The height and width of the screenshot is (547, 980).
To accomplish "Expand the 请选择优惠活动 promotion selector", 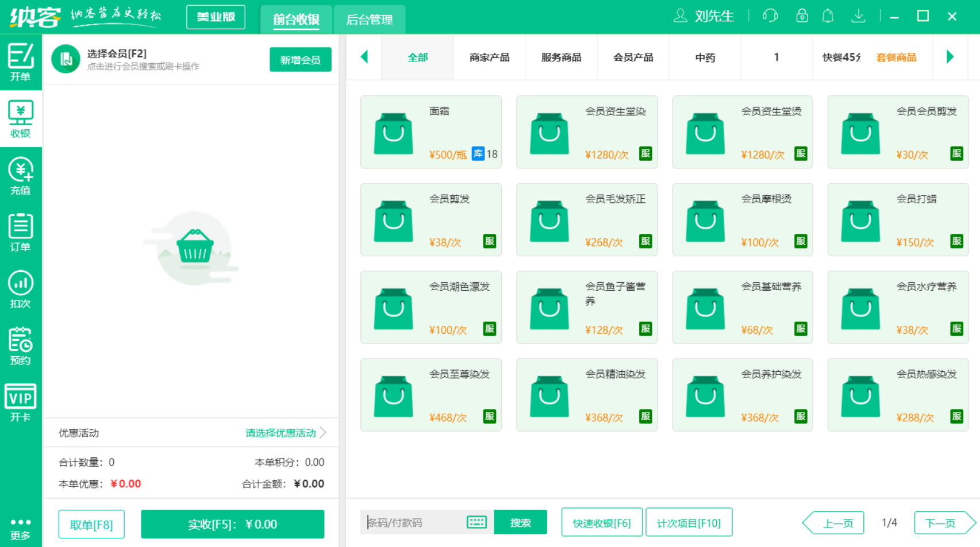I will point(281,433).
